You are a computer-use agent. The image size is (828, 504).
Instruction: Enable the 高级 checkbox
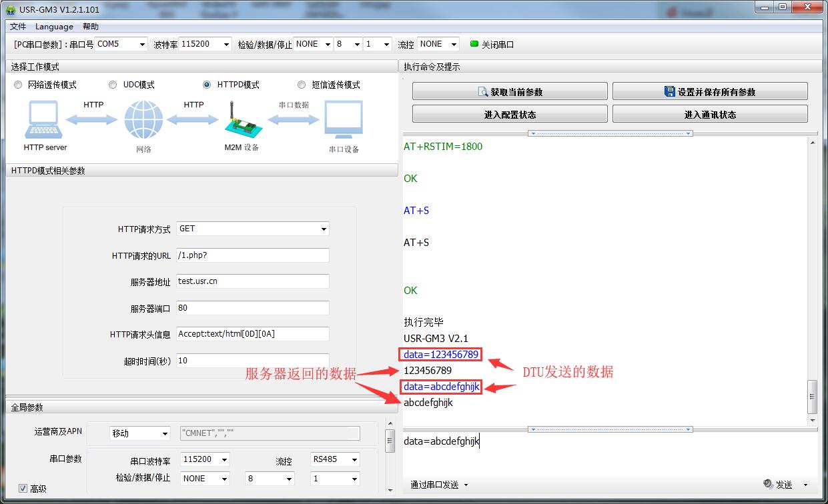(23, 489)
